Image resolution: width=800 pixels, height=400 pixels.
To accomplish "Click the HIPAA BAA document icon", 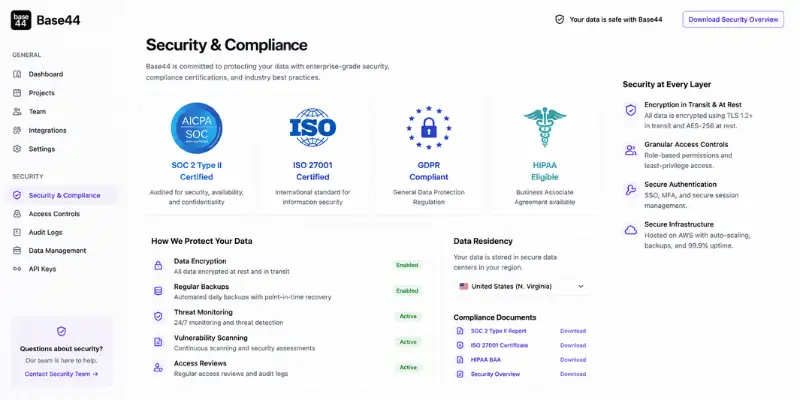I will click(460, 360).
